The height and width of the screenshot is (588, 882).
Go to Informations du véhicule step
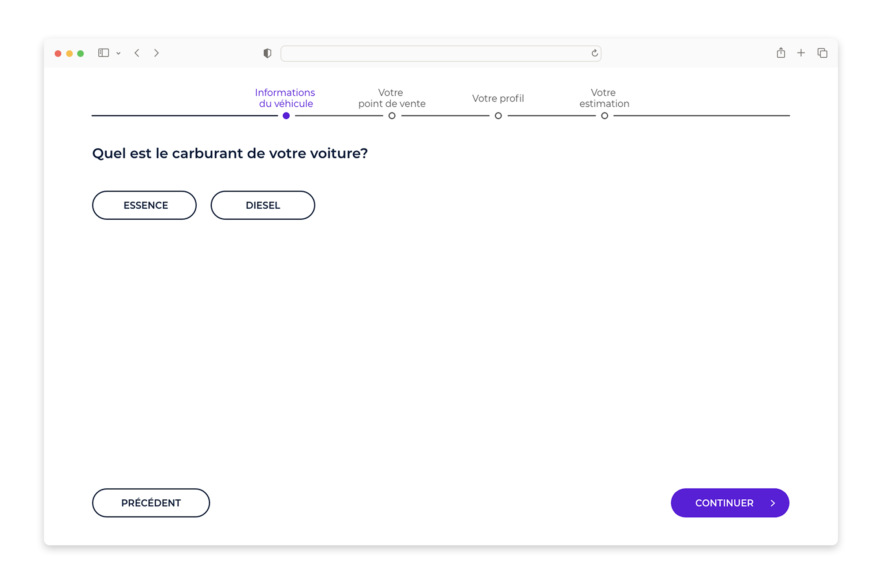coord(285,98)
